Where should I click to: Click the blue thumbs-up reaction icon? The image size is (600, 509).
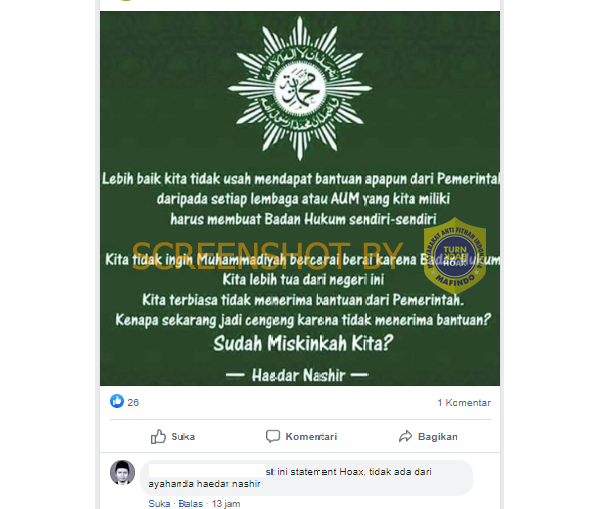click(117, 401)
